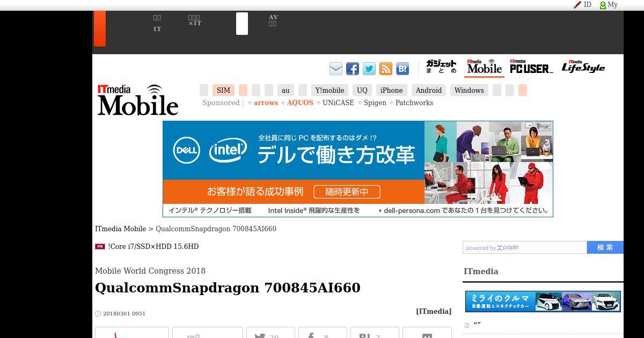Select the SIM category tag
Viewport: 644px width, 338px height.
pyautogui.click(x=223, y=90)
